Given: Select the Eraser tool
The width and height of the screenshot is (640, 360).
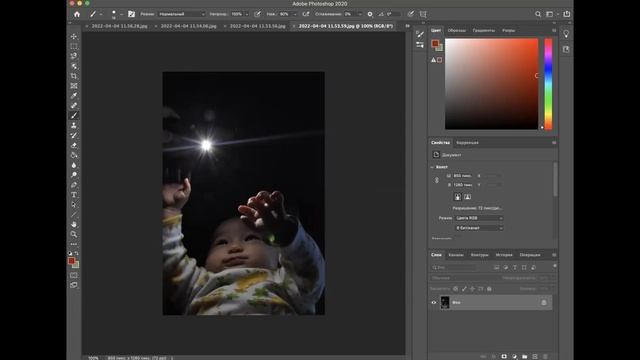Looking at the screenshot, I should click(x=74, y=145).
